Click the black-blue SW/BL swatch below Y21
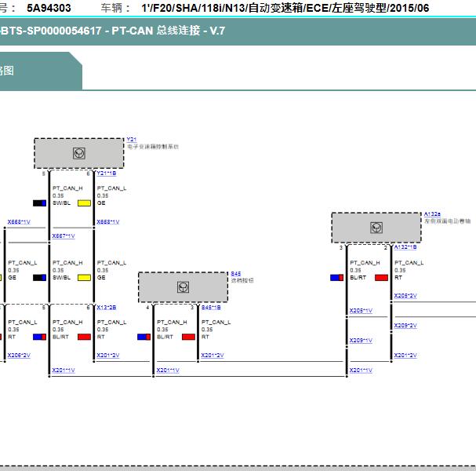This screenshot has height=471, width=476. pos(39,203)
